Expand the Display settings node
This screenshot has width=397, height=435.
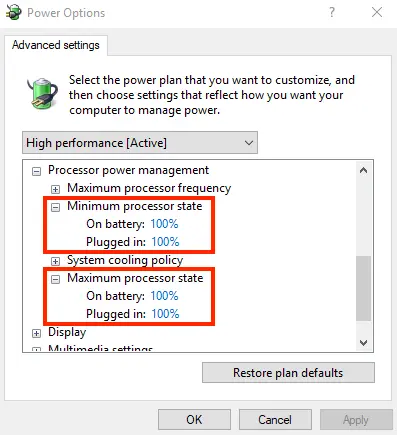click(36, 333)
